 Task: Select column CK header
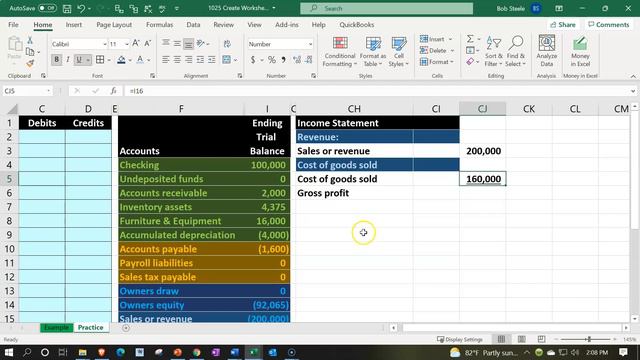pos(529,109)
